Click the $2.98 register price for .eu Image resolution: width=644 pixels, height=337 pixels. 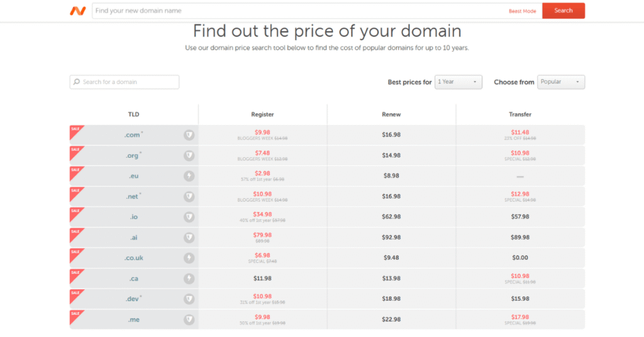[262, 174]
